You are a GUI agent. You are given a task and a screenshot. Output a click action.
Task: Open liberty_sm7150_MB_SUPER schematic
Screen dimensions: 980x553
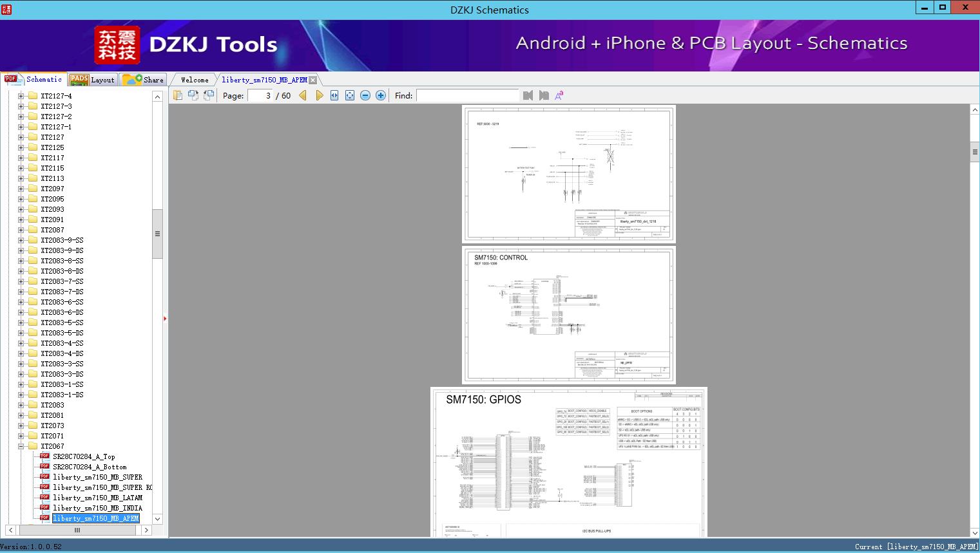tap(97, 477)
